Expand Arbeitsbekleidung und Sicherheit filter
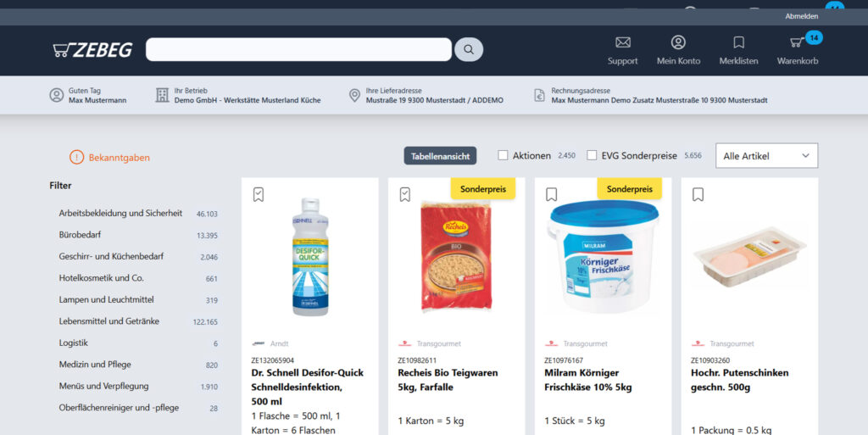868x435 pixels. pyautogui.click(x=138, y=213)
